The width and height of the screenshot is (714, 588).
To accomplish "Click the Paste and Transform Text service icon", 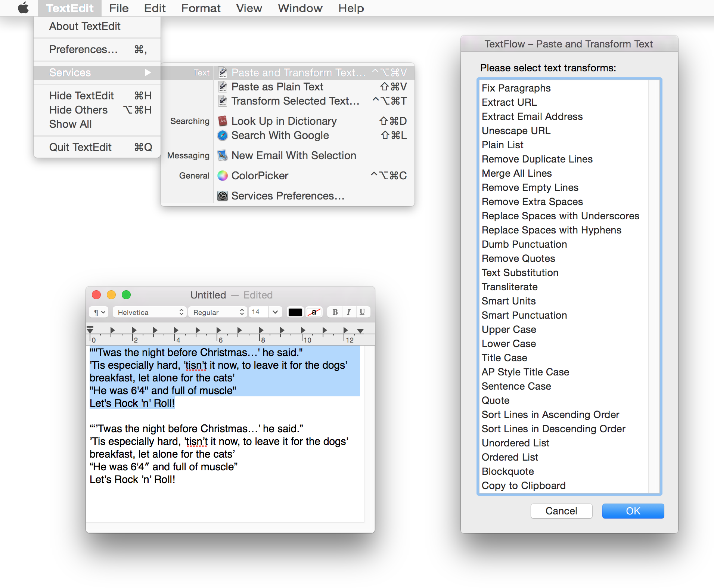I will [223, 72].
